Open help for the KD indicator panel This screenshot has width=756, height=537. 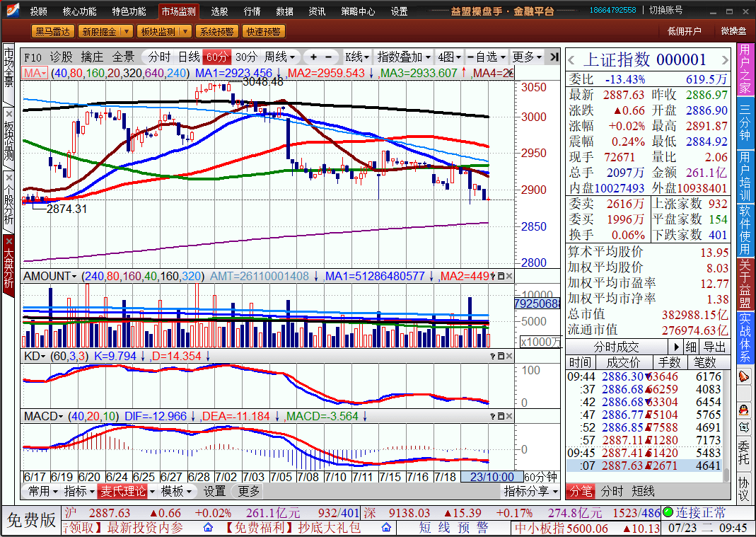(x=492, y=356)
